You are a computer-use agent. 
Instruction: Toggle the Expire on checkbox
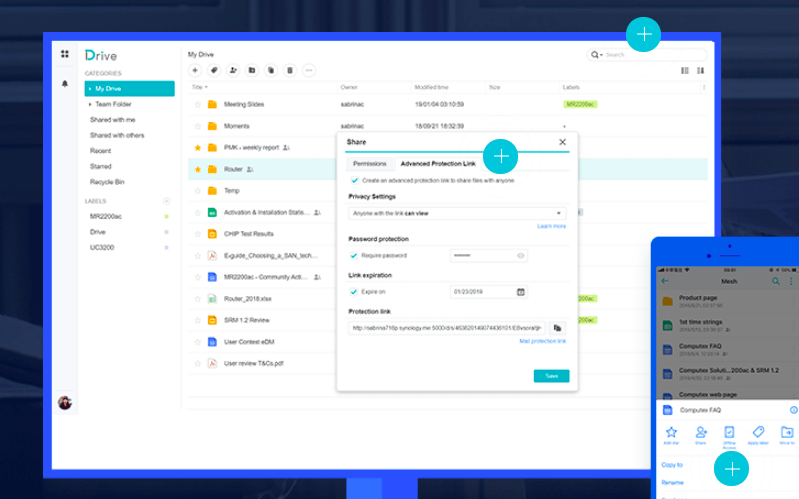[x=354, y=292]
